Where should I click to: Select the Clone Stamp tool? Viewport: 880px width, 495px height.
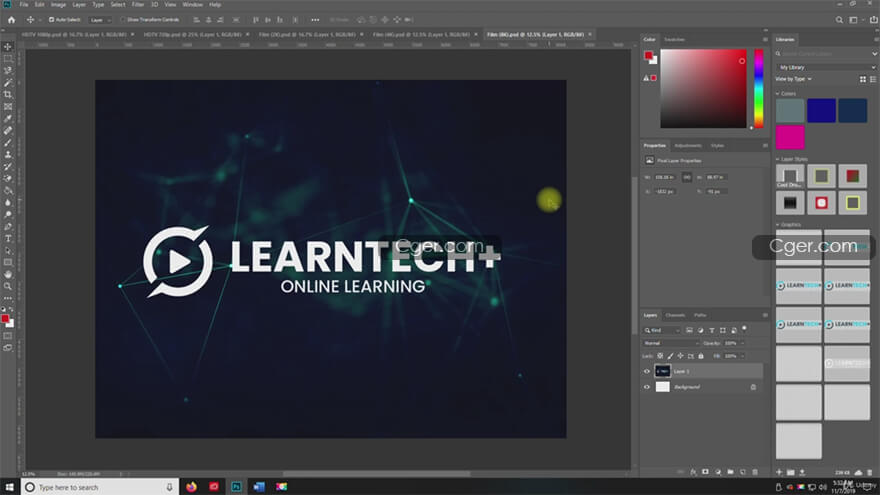(8, 154)
